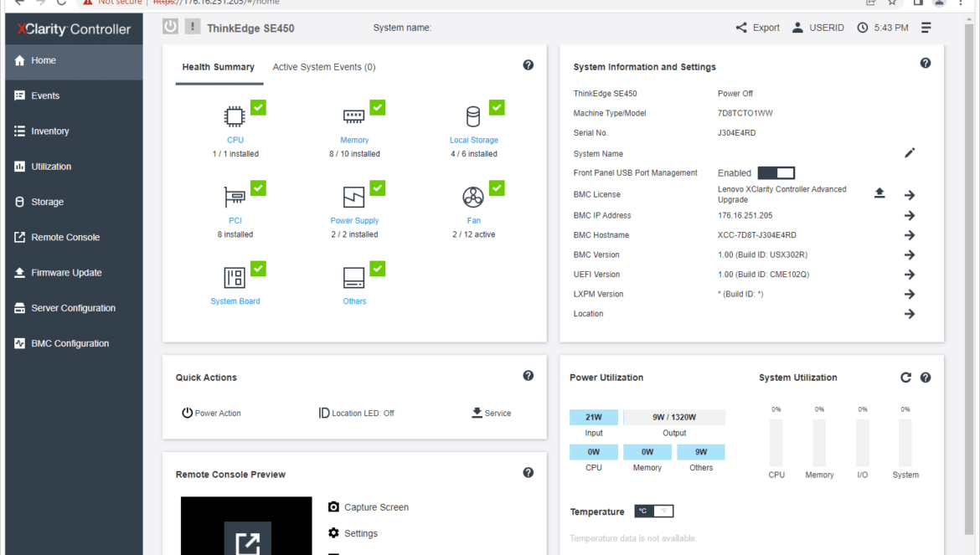Open the System Board link
Viewport: 980px width, 555px height.
click(235, 301)
